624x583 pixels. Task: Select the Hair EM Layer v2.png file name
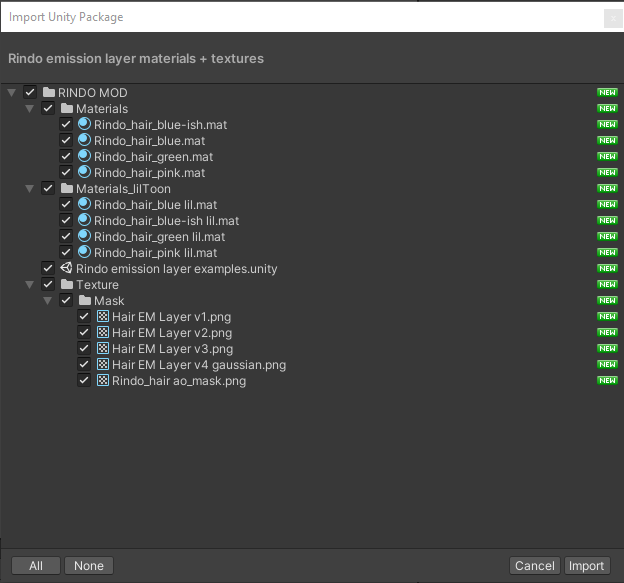pyautogui.click(x=172, y=333)
